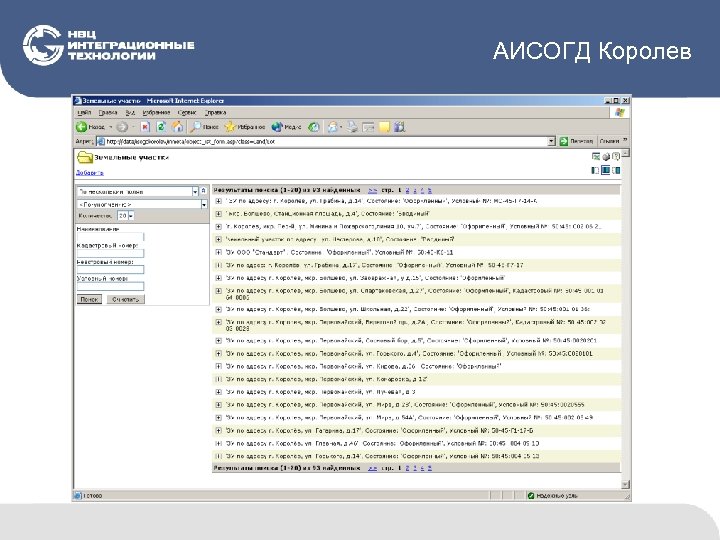Print the page using the printer toolbar icon

click(352, 127)
